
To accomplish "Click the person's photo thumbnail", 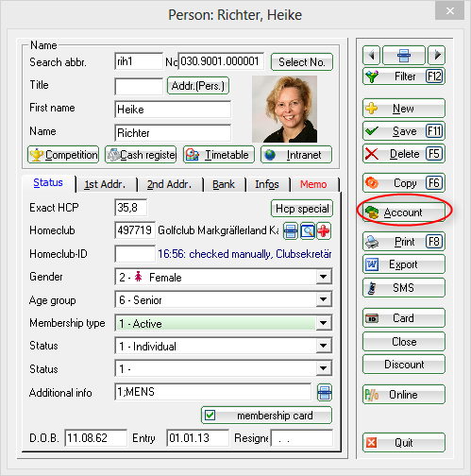I will [x=284, y=110].
